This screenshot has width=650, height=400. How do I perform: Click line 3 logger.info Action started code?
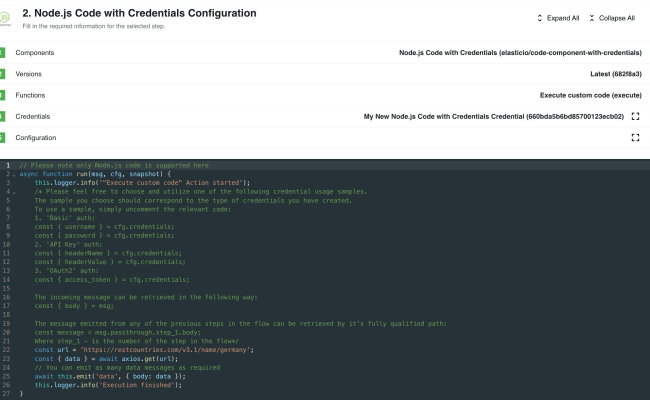click(x=142, y=183)
